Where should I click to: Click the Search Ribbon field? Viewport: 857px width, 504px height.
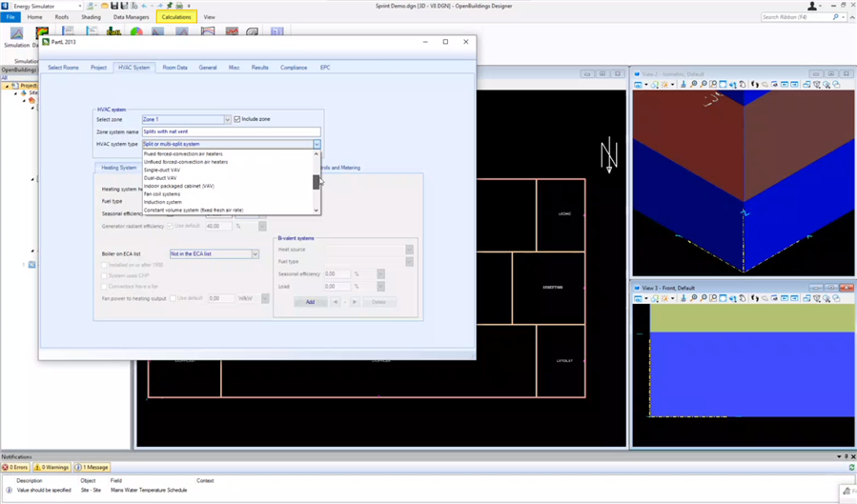[x=801, y=17]
